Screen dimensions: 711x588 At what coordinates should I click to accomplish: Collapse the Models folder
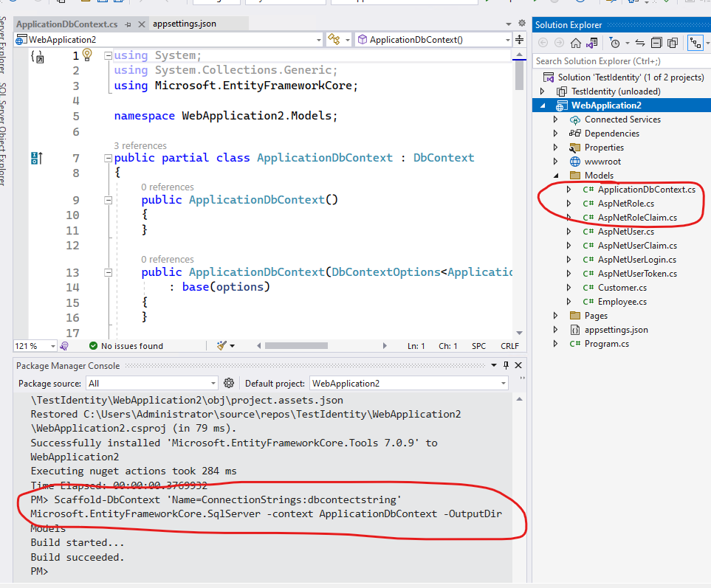(556, 176)
